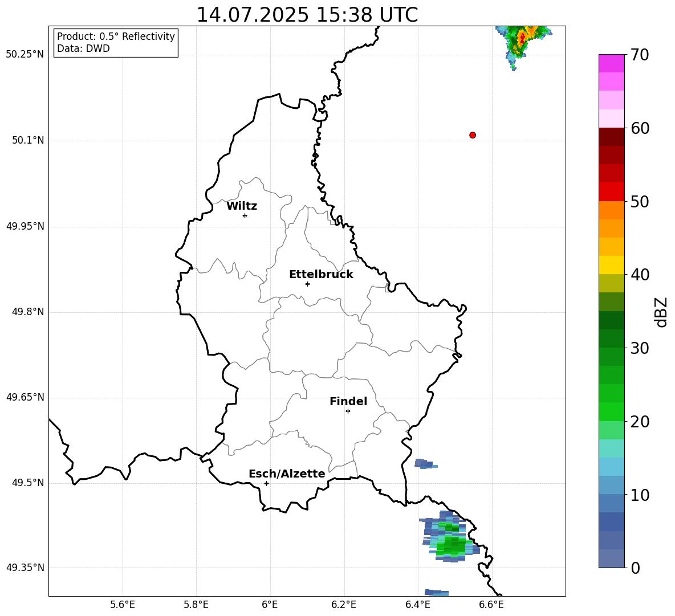Click the 30 label on the colorbar
Screen dimensions: 675x616
click(x=640, y=348)
